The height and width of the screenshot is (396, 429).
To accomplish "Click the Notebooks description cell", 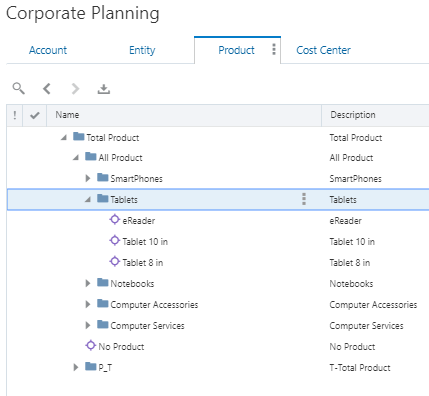I will click(351, 284).
